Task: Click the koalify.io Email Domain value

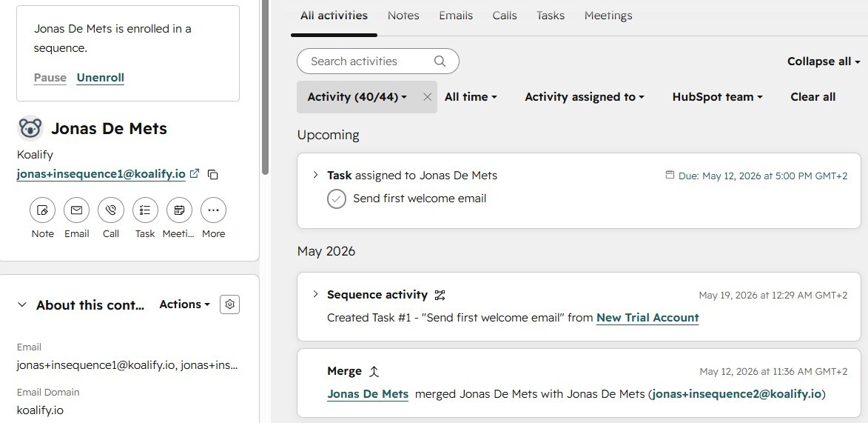Action: (40, 410)
